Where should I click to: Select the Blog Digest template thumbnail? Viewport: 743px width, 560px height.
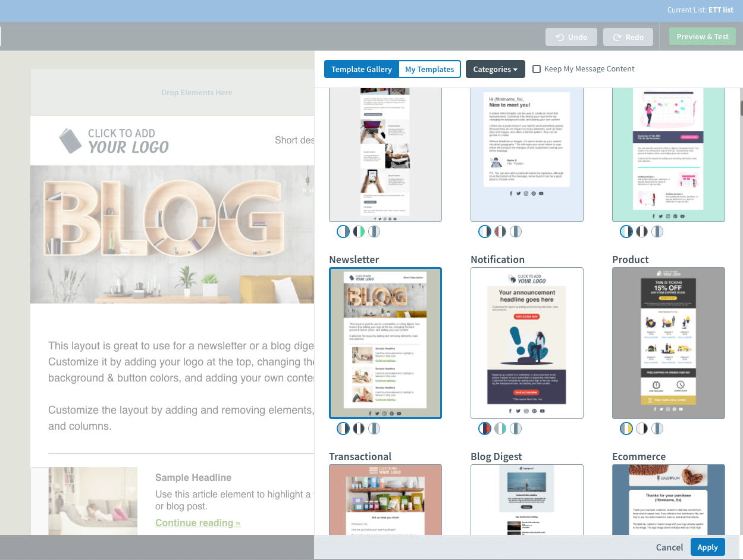(x=527, y=500)
